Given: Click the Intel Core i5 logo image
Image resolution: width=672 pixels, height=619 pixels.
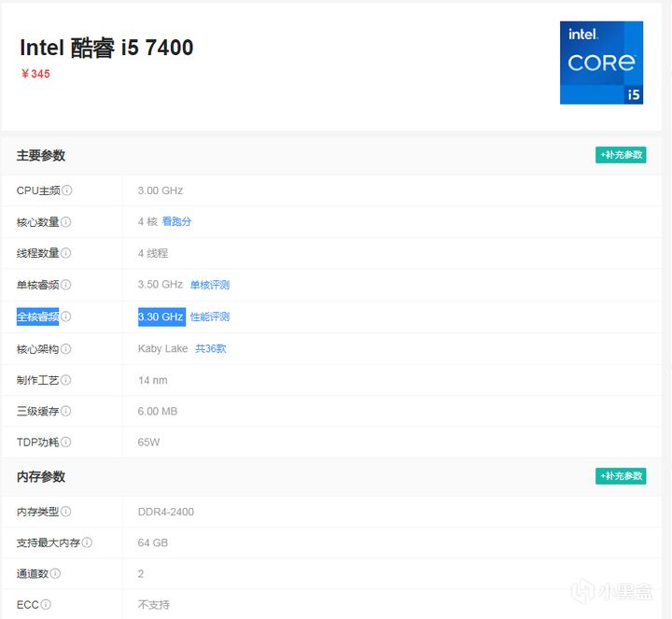Looking at the screenshot, I should pyautogui.click(x=601, y=63).
